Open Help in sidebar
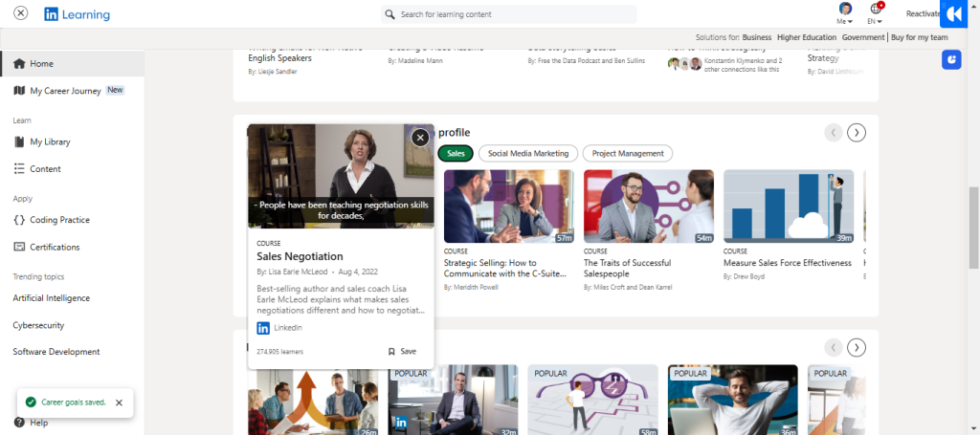Viewport: 980px width, 435px height. coord(38,424)
